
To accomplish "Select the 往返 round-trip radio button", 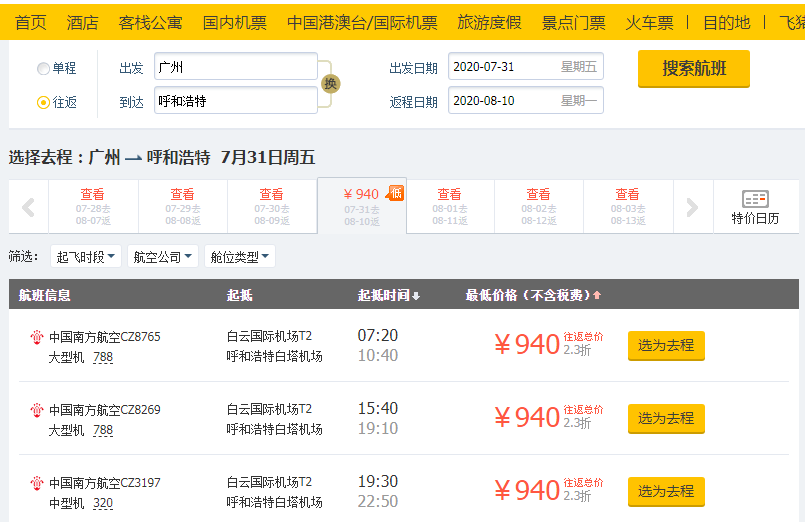I will point(43,102).
